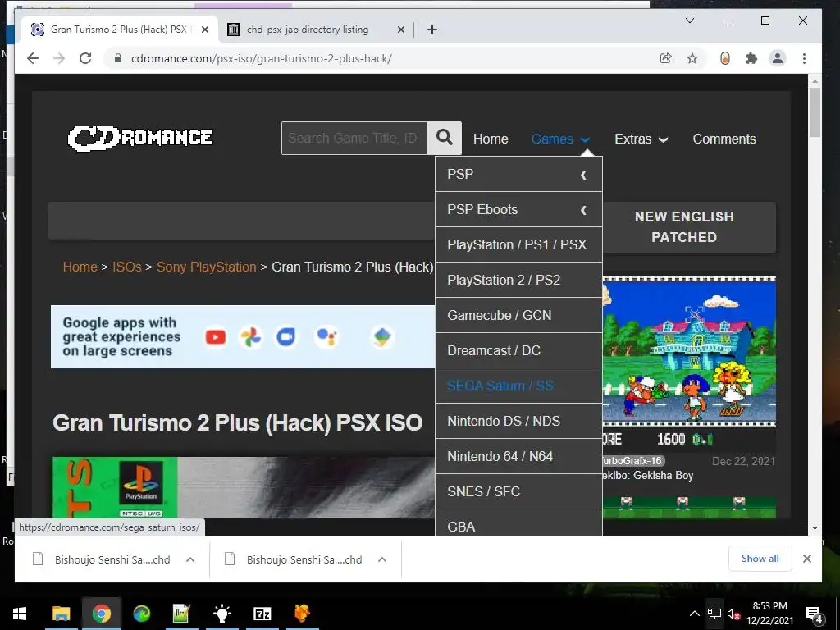840x630 pixels.
Task: Open Windows Start menu
Action: [20, 614]
